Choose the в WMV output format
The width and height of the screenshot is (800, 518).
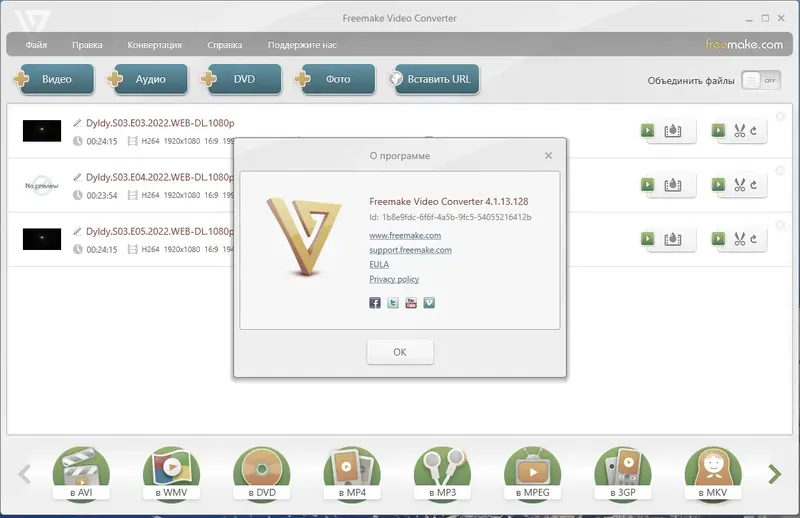tap(171, 474)
